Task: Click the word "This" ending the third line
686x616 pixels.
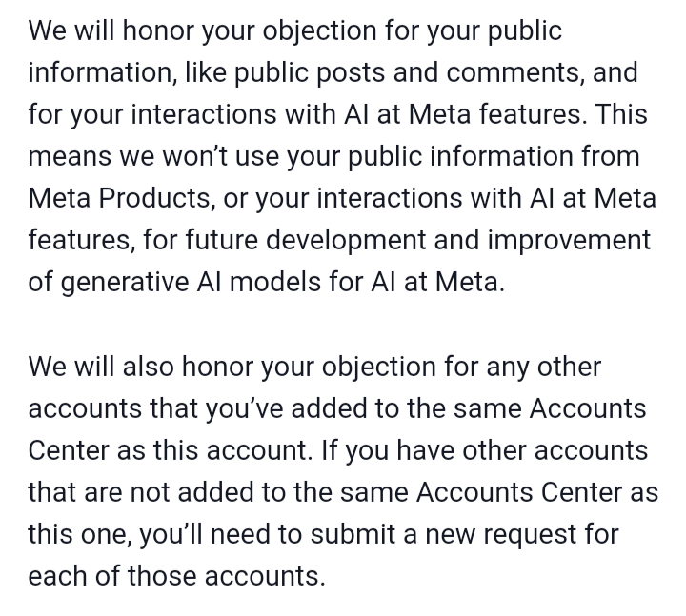Action: [x=621, y=114]
